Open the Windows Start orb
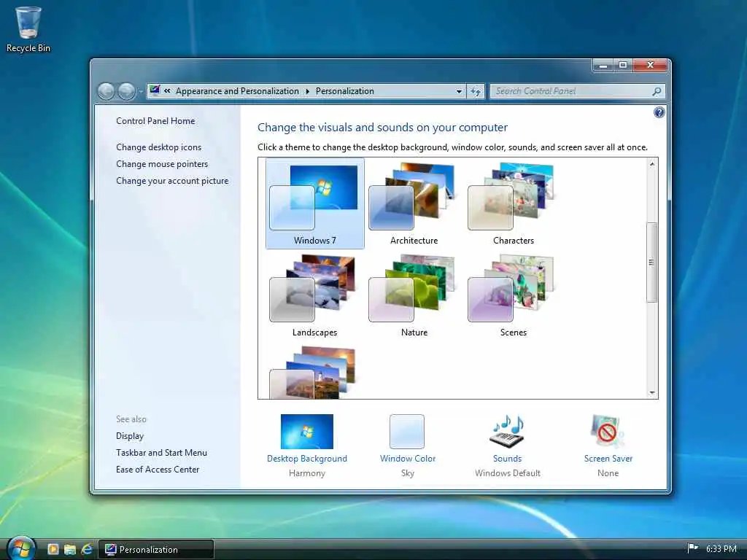The height and width of the screenshot is (560, 747). click(20, 548)
